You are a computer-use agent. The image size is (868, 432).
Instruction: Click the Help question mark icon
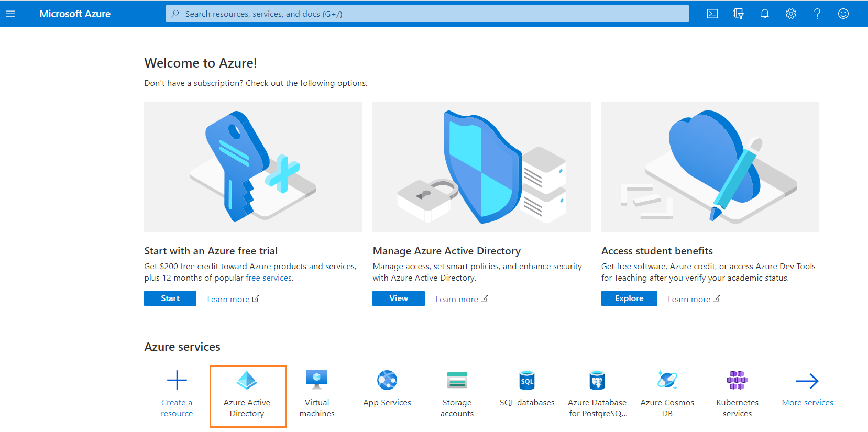click(817, 14)
